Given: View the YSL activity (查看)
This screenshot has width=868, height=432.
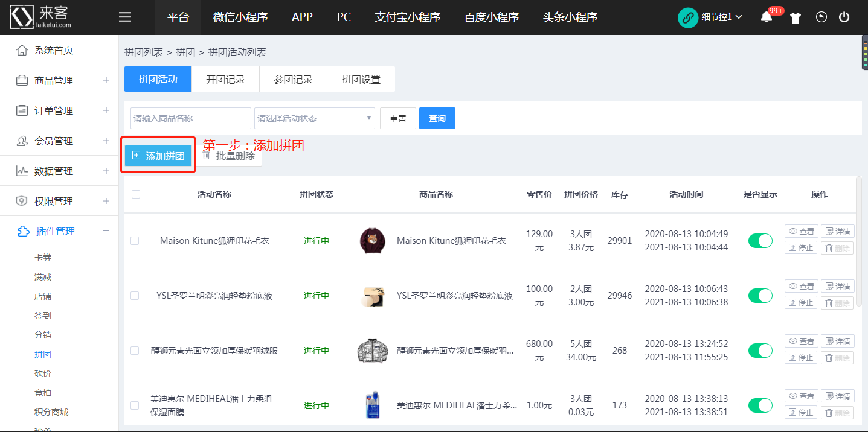Looking at the screenshot, I should click(x=801, y=286).
